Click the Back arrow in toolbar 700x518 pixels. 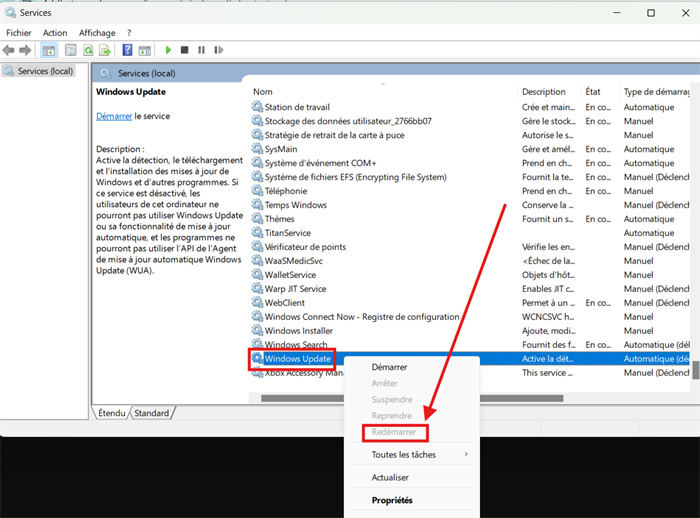9,50
